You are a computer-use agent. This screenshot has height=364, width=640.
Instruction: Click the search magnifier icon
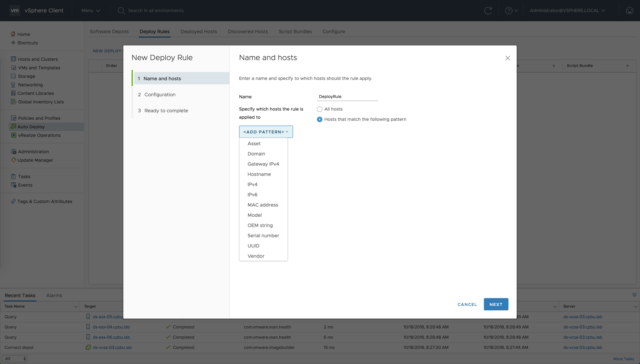121,11
